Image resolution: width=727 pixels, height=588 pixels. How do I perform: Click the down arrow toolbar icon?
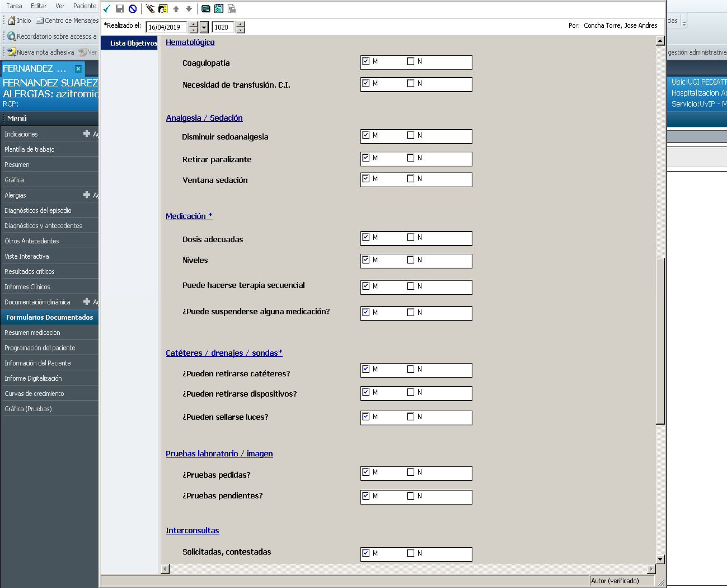point(189,9)
